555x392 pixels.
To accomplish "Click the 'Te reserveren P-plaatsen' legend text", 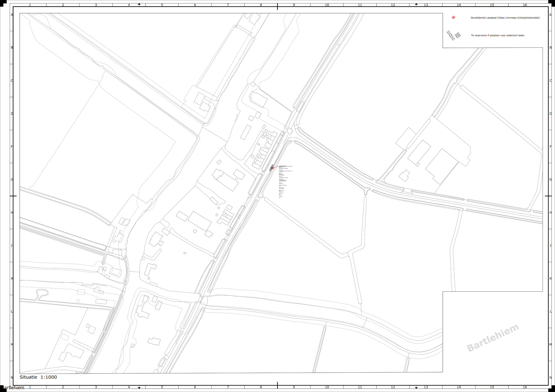I will 498,36.
